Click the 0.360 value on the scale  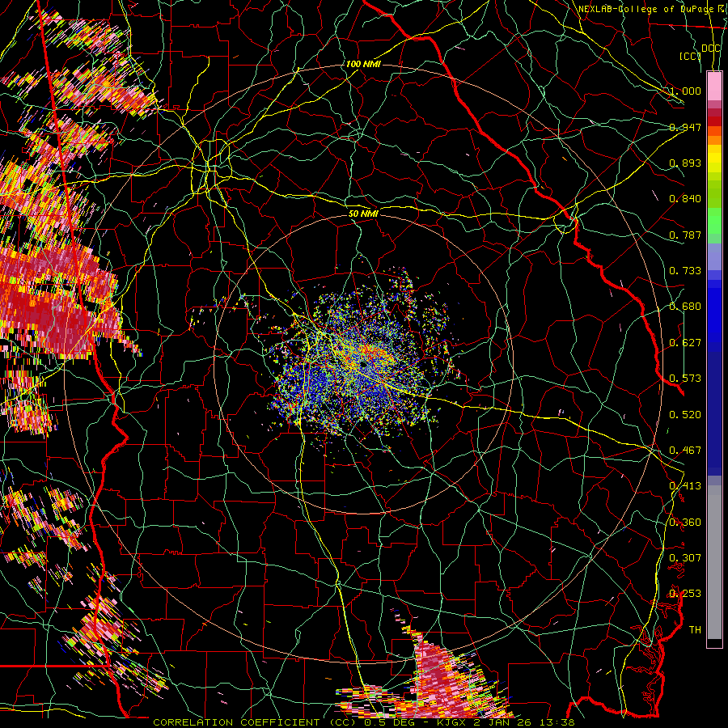click(685, 523)
